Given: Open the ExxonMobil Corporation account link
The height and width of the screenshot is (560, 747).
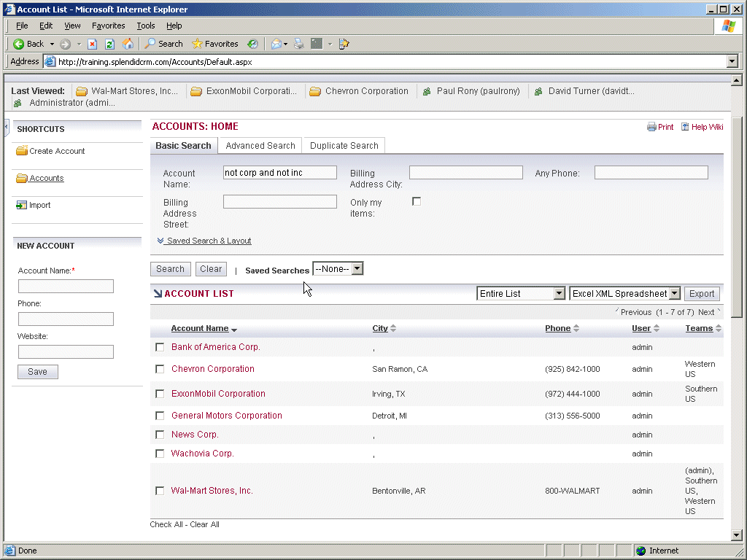Looking at the screenshot, I should [x=218, y=394].
